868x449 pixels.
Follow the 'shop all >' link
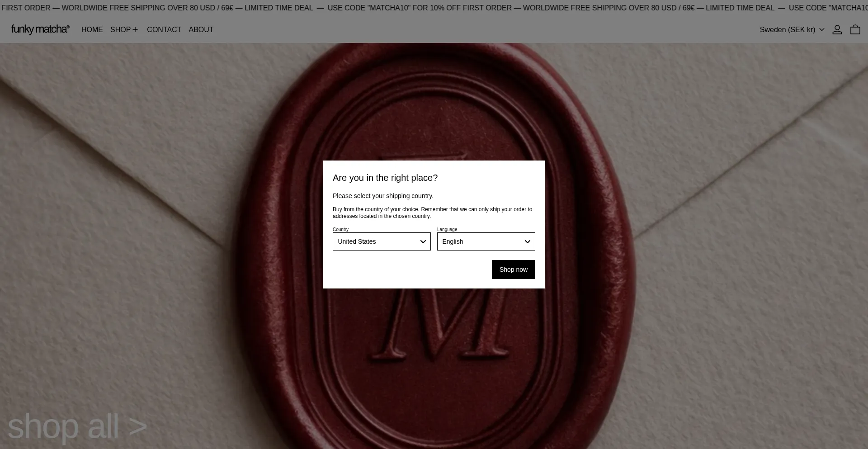77,426
